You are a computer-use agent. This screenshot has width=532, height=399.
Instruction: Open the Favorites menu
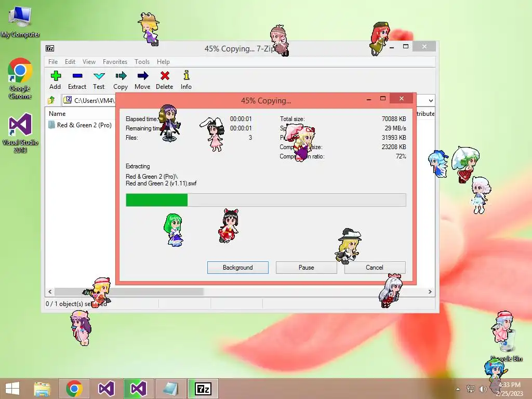(x=115, y=62)
